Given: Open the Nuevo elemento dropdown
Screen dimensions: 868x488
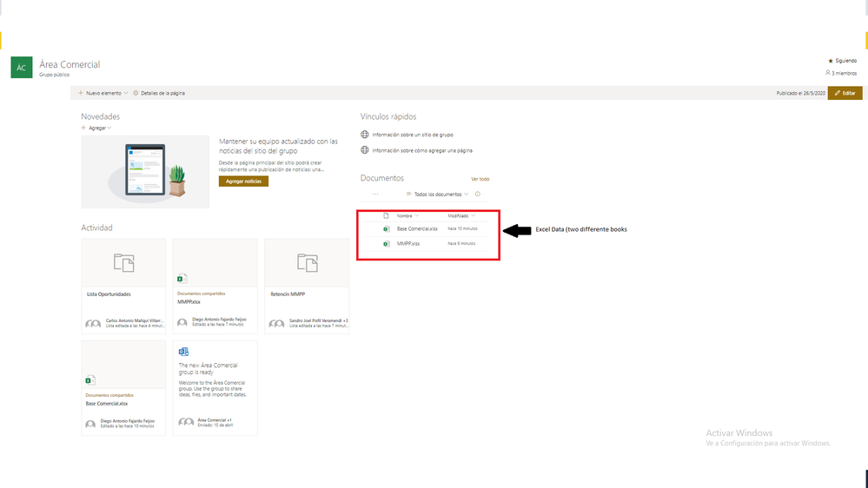Looking at the screenshot, I should 103,93.
